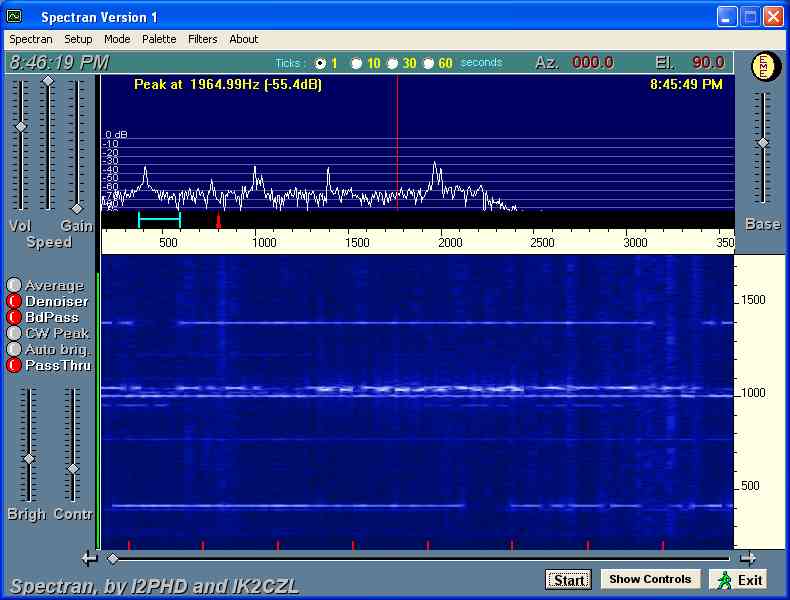Click the Vol slider handle
Image resolution: width=790 pixels, height=600 pixels.
(x=21, y=127)
